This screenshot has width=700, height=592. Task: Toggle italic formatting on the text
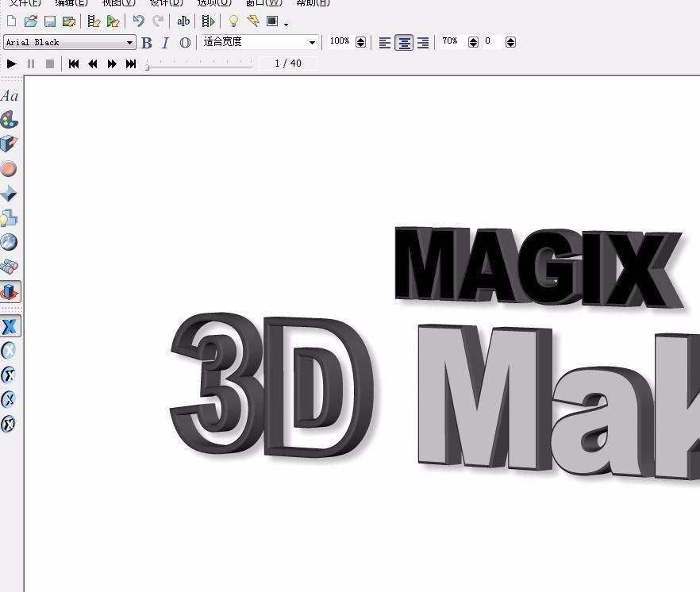[165, 42]
